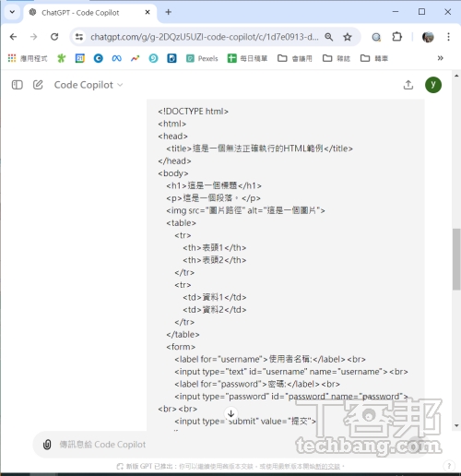Image resolution: width=461 pixels, height=476 pixels.
Task: Open the search extension icon beside the star
Action: [x=376, y=37]
